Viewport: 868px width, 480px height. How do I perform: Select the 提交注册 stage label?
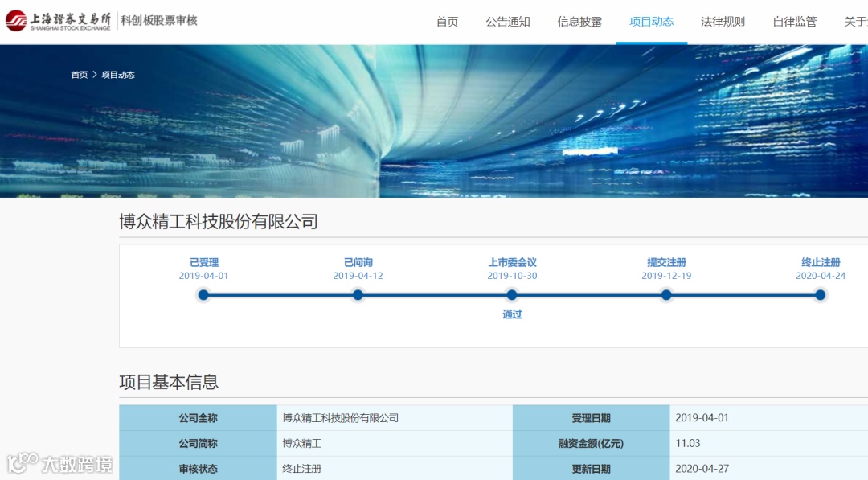[666, 262]
